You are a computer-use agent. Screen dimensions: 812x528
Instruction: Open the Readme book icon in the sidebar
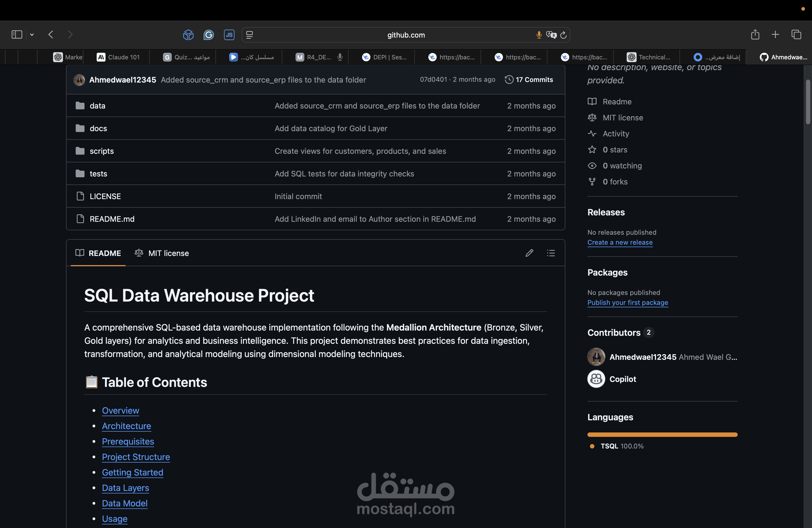592,101
